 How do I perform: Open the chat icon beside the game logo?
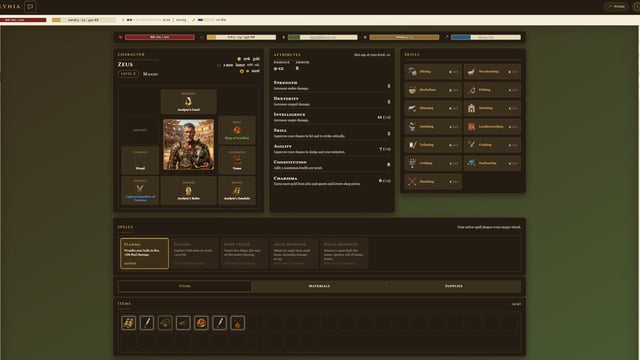point(30,7)
